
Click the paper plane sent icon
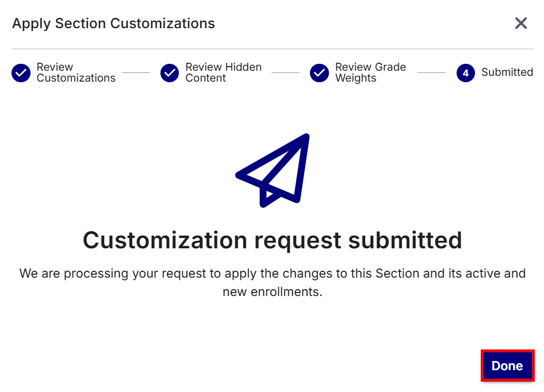click(x=273, y=170)
